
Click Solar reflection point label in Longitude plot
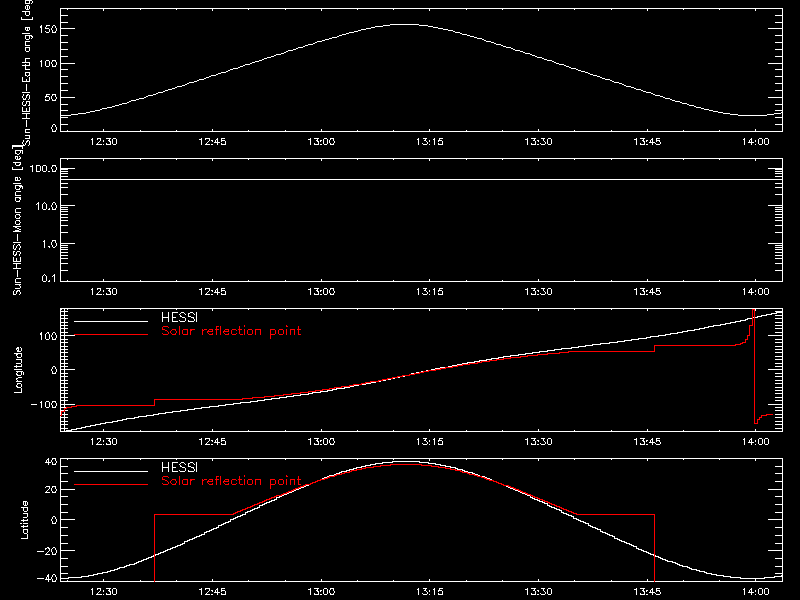(231, 331)
